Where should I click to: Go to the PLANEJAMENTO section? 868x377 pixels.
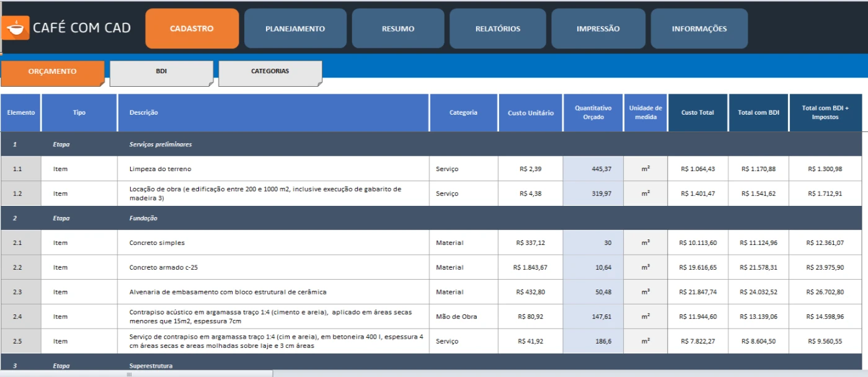294,29
